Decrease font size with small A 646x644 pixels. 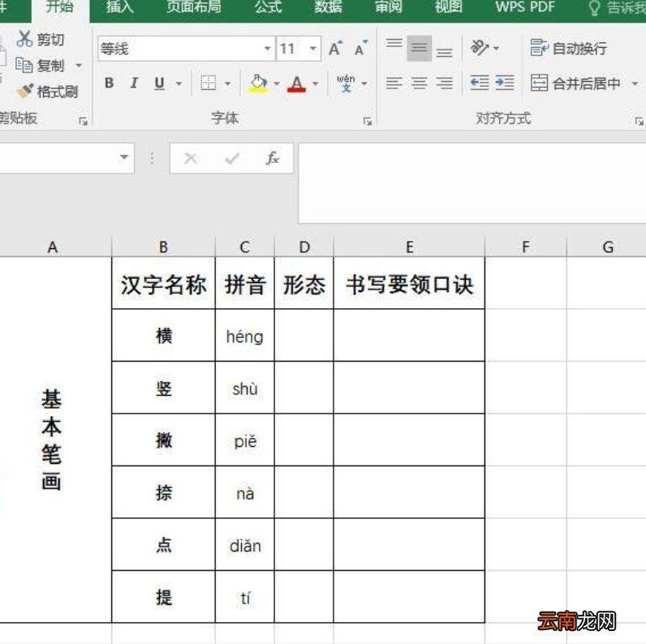click(361, 49)
